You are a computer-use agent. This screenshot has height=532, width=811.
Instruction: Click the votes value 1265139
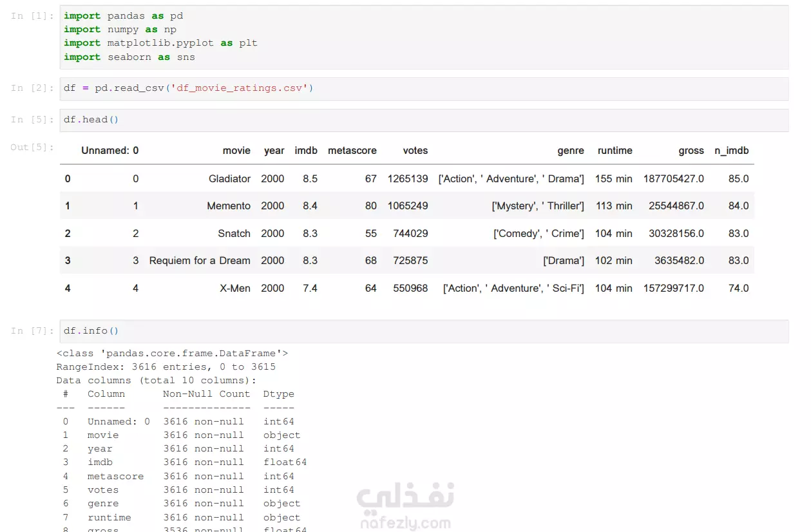(408, 178)
